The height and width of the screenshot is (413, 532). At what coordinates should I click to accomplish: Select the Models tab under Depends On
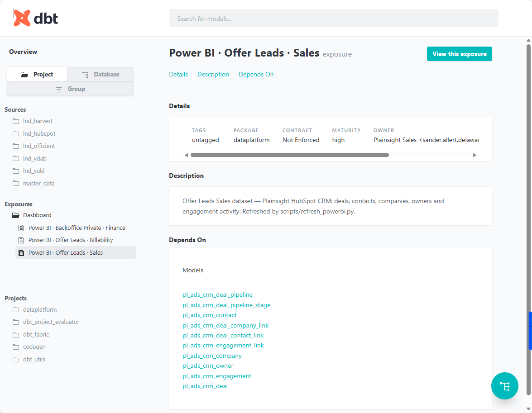[193, 270]
